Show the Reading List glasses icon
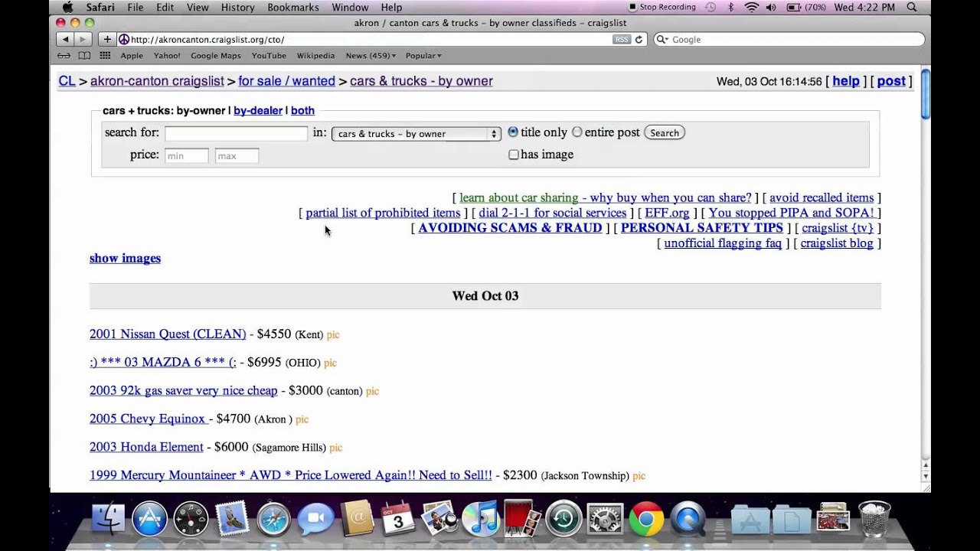This screenshot has height=551, width=980. 64,56
